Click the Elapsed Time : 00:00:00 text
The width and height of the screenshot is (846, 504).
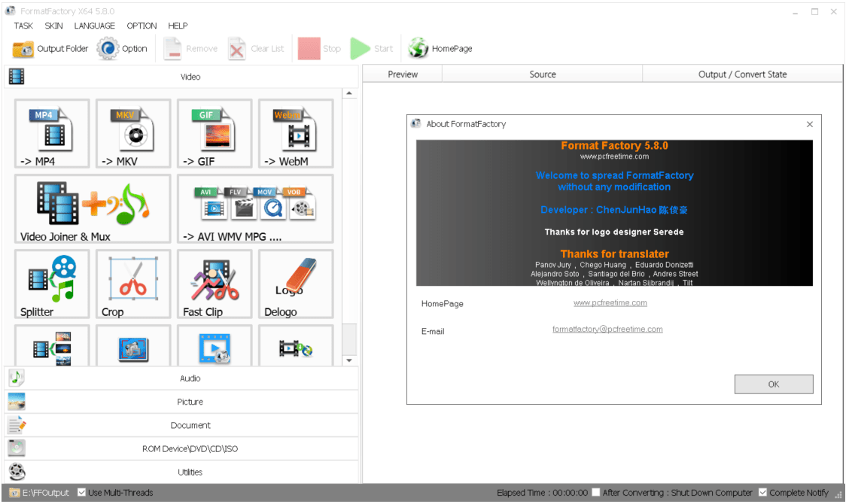click(542, 493)
